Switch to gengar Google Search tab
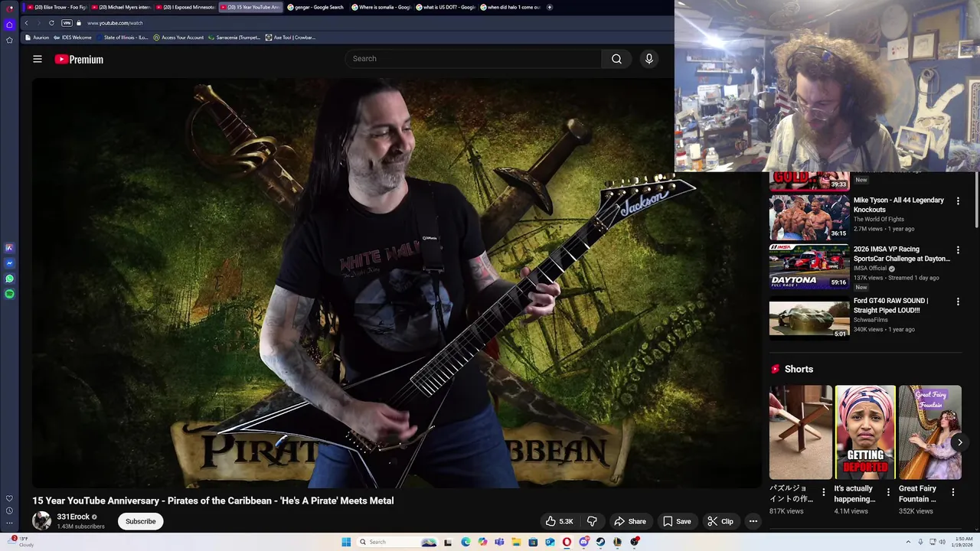This screenshot has width=980, height=551. (315, 7)
